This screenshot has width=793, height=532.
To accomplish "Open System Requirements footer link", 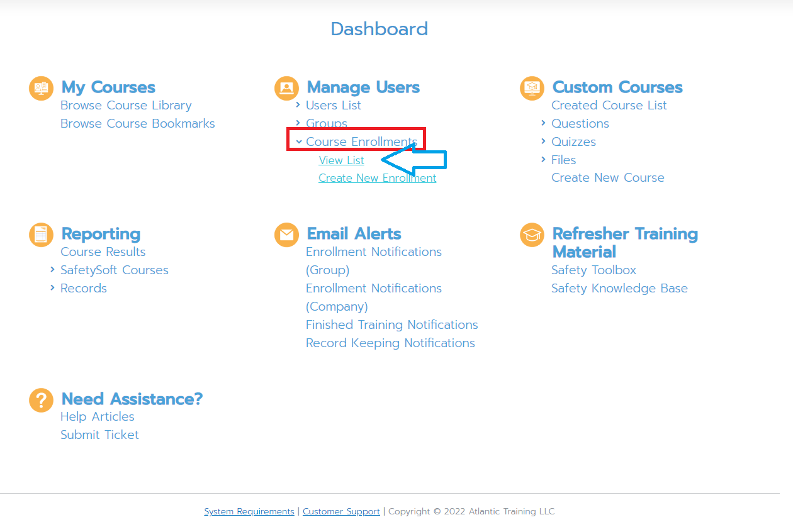I will click(x=249, y=512).
